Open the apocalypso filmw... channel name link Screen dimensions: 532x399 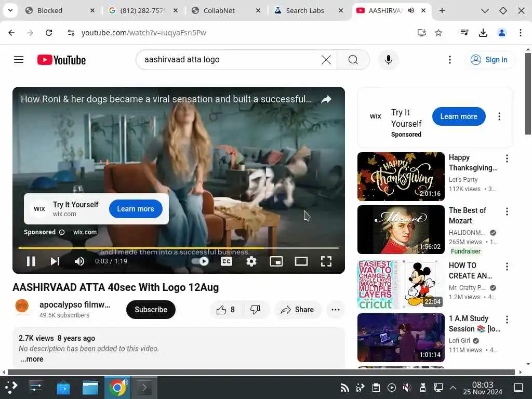[75, 304]
